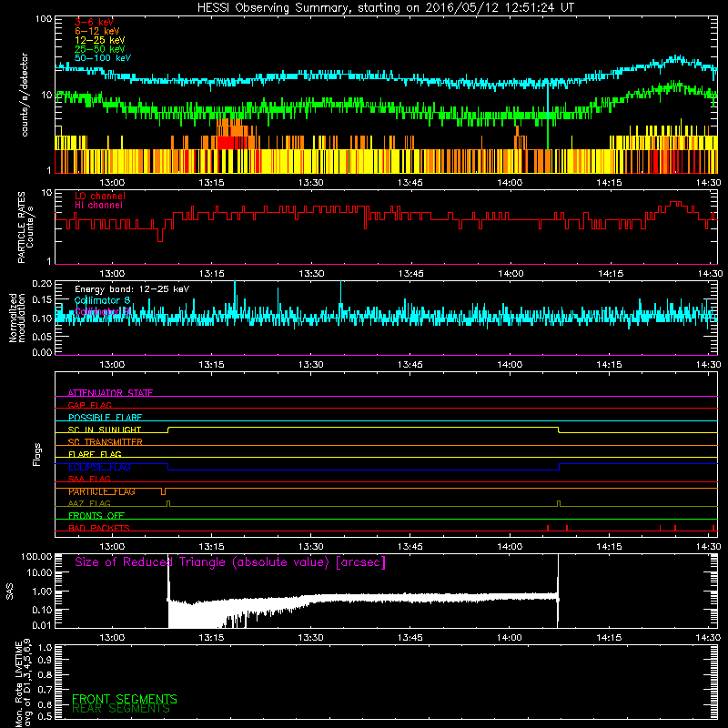Click the POSSIBLE FLARE flag label
Viewport: 728px width, 728px height.
point(105,418)
